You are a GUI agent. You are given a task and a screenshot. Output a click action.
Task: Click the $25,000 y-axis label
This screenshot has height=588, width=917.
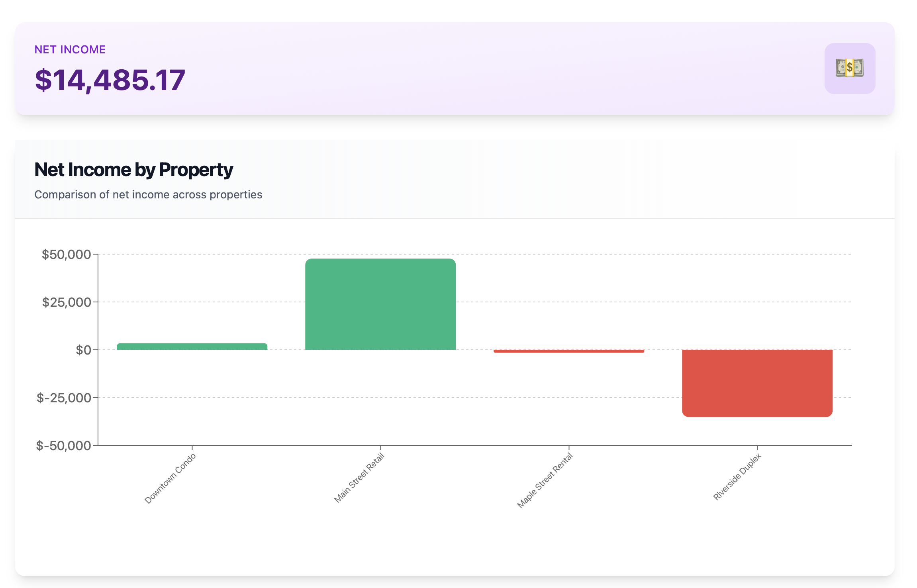tap(67, 302)
